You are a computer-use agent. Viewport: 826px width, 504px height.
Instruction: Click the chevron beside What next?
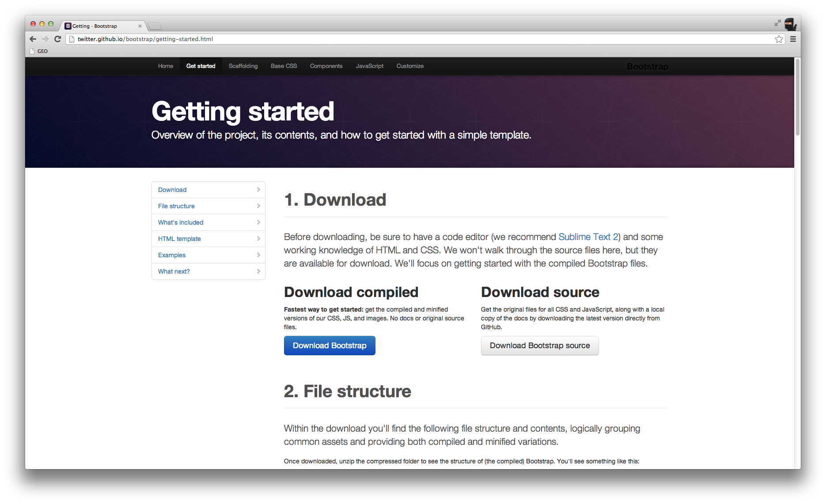pyautogui.click(x=258, y=271)
